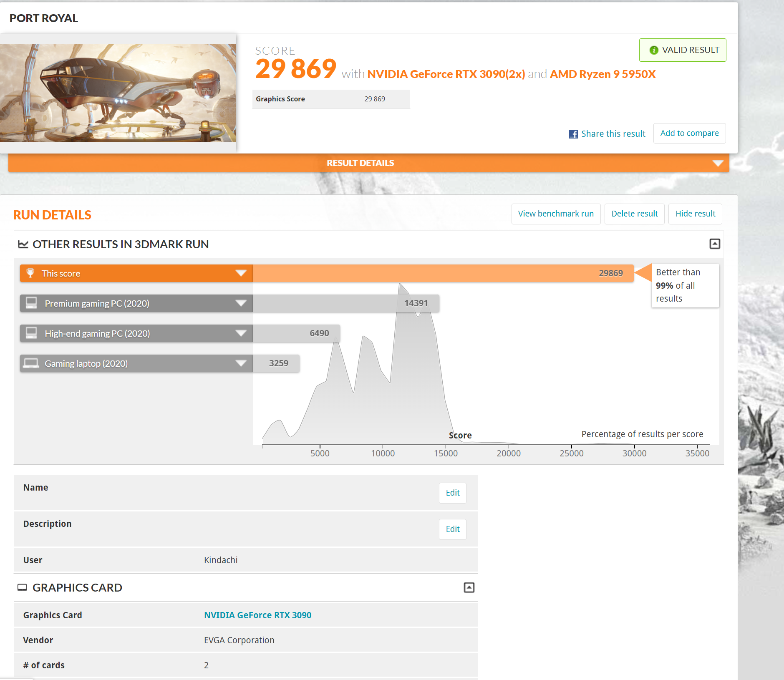This screenshot has height=680, width=784.
Task: Click the Run Details heading
Action: (x=52, y=215)
